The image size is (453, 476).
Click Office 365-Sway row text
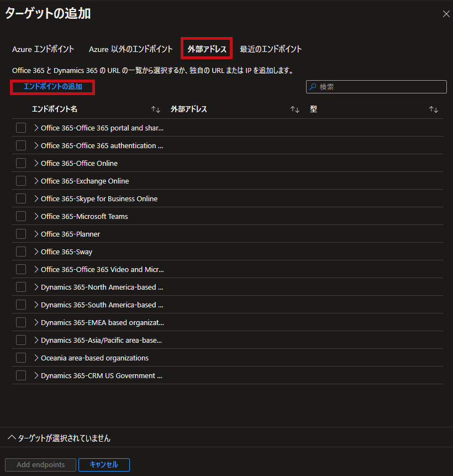pyautogui.click(x=66, y=252)
